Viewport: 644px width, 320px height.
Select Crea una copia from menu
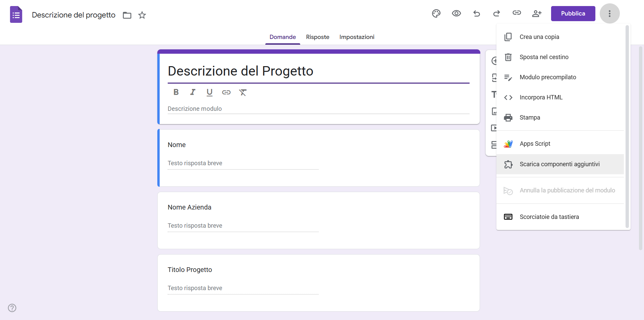(539, 37)
